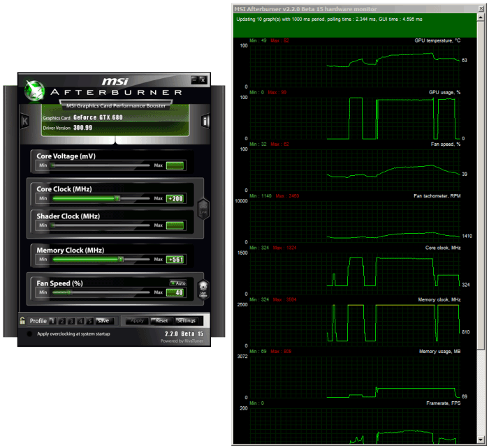489x448 pixels.
Task: Click the Core Clock slider handle
Action: point(117,199)
